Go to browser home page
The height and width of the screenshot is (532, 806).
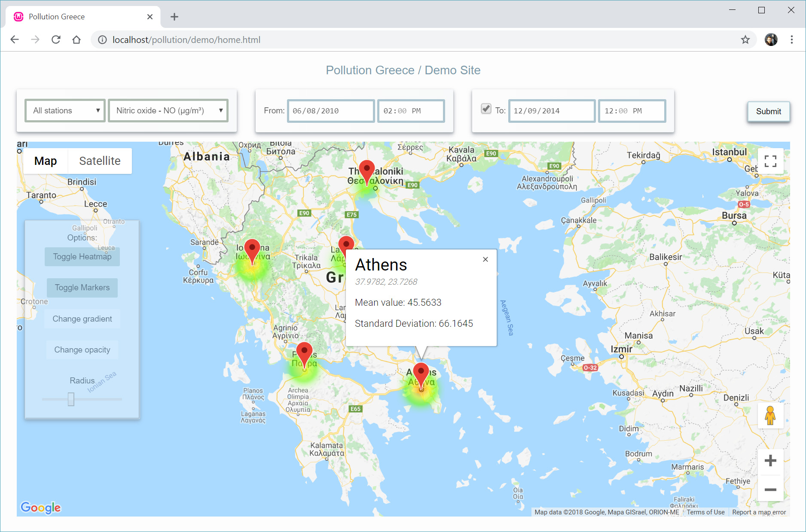pos(76,40)
